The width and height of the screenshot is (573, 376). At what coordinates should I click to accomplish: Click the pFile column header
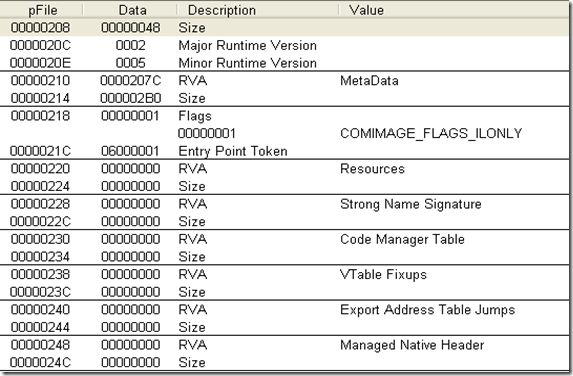[42, 10]
